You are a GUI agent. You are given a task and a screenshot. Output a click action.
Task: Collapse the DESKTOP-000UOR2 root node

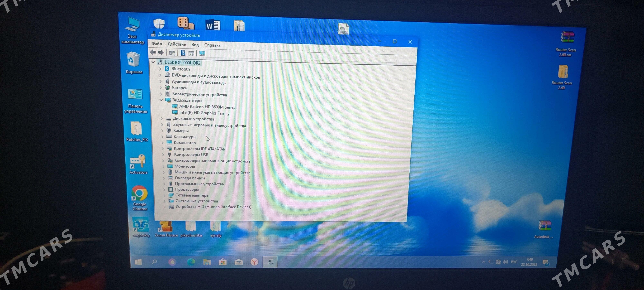point(153,62)
